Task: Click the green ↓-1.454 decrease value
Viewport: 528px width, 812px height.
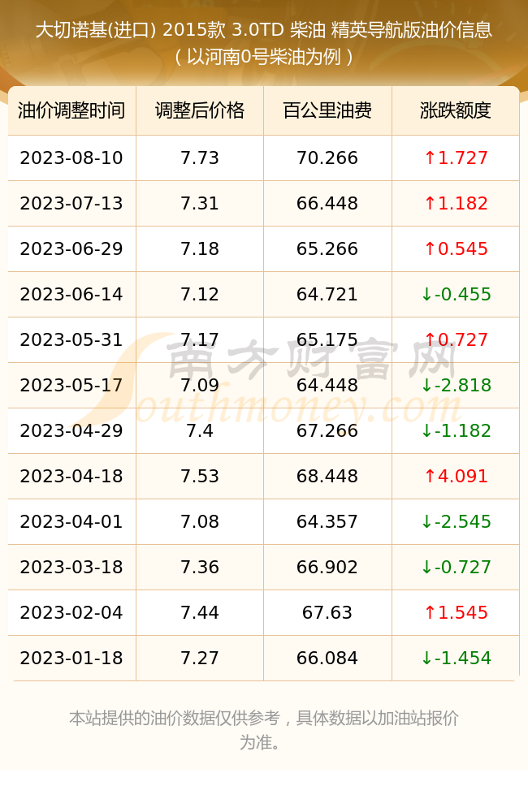Action: tap(456, 658)
